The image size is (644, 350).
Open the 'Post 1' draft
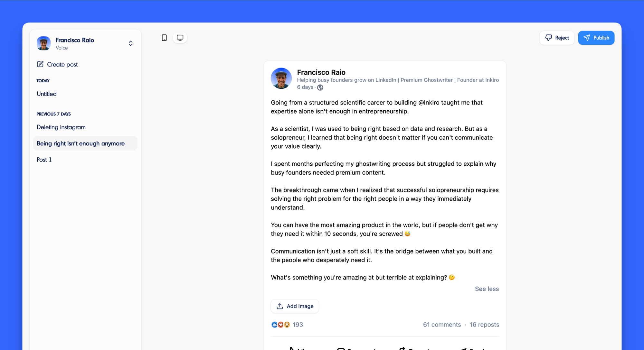[44, 160]
